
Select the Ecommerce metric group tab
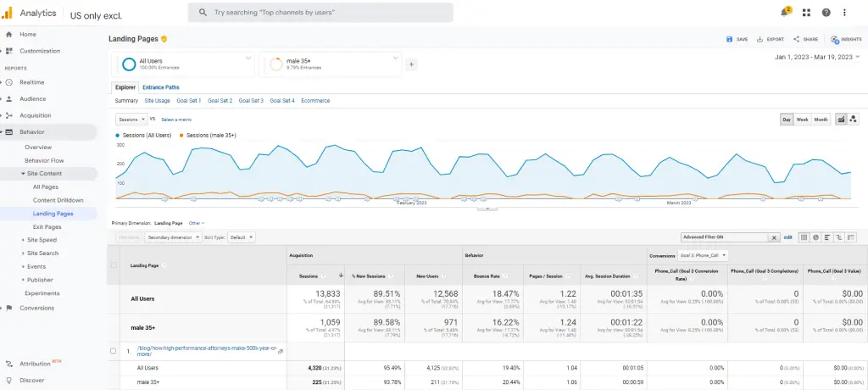point(315,101)
